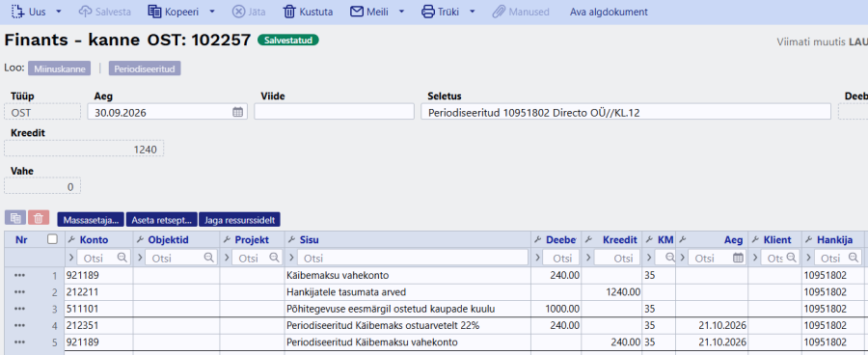Image resolution: width=868 pixels, height=355 pixels.
Task: Expand the Trüki dropdown arrow
Action: point(473,12)
